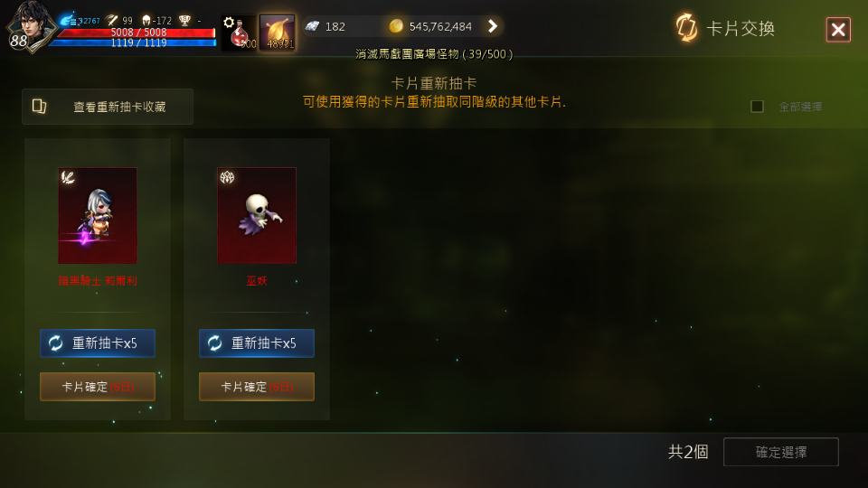The image size is (868, 488).
Task: Open 查看重新抽卡收藏 collection view
Action: click(108, 107)
